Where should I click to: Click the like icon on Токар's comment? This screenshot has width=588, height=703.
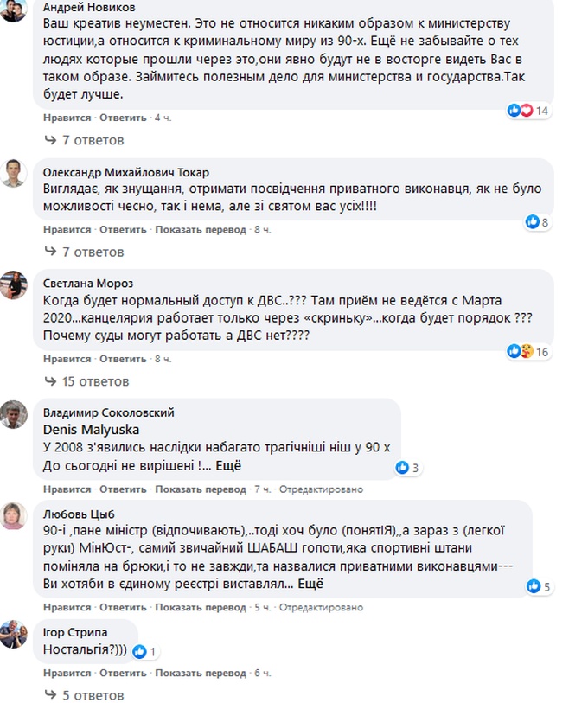(x=533, y=222)
